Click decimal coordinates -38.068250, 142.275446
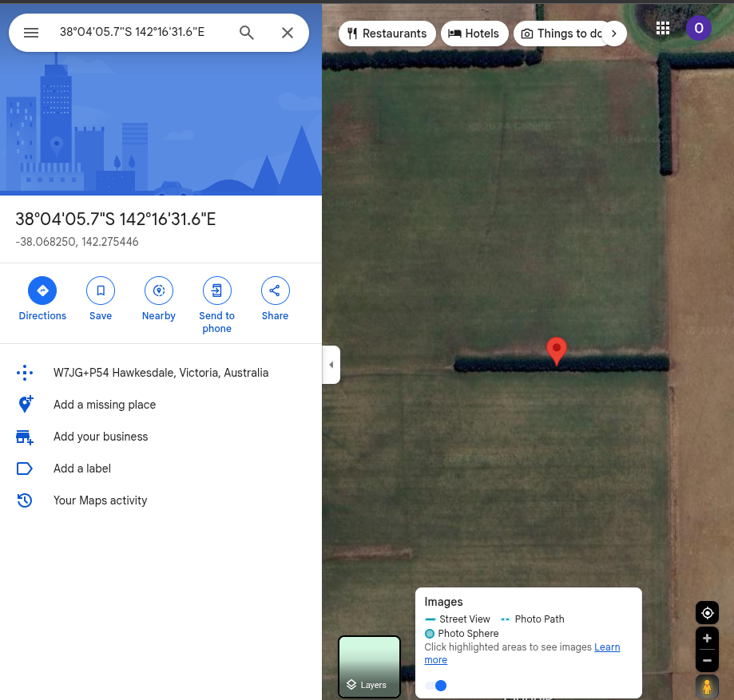The width and height of the screenshot is (734, 700). point(77,241)
